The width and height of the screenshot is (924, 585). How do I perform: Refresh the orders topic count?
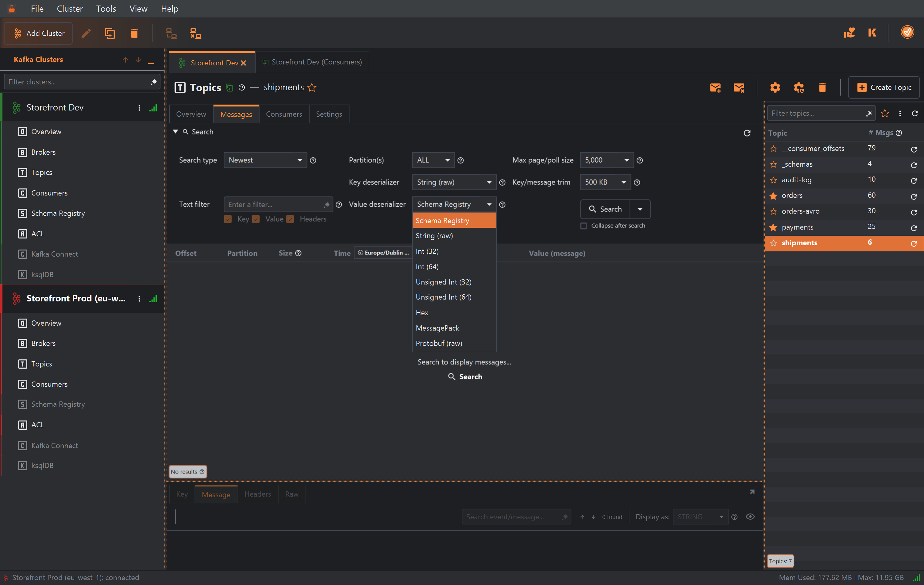914,196
